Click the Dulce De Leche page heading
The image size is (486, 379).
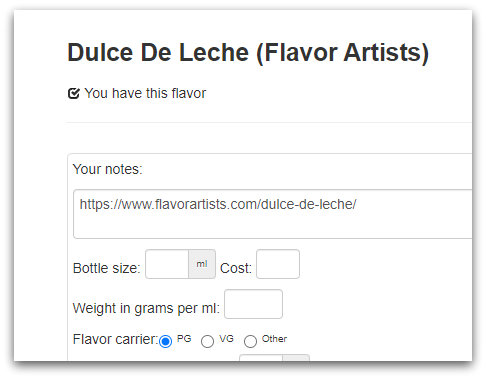point(248,53)
